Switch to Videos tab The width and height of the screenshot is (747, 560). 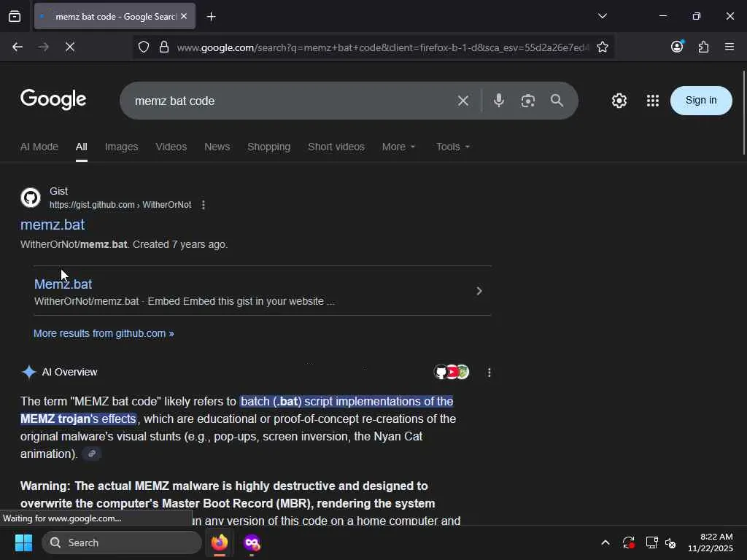(x=171, y=147)
